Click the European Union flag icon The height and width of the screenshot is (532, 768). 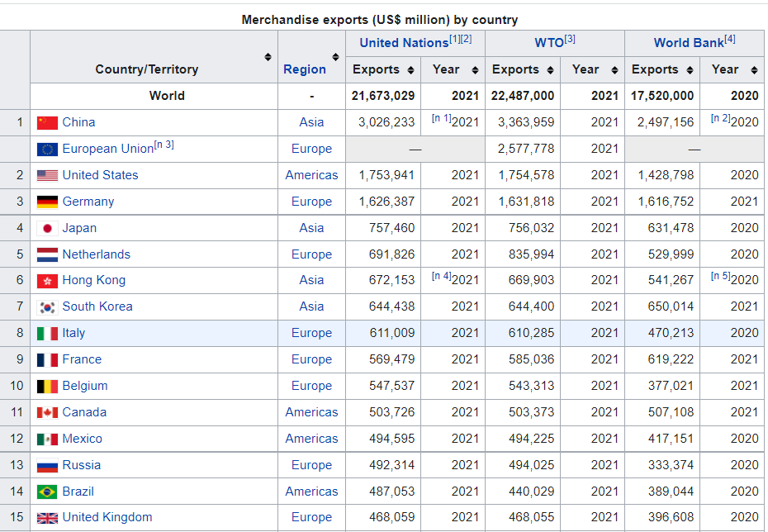(47, 149)
